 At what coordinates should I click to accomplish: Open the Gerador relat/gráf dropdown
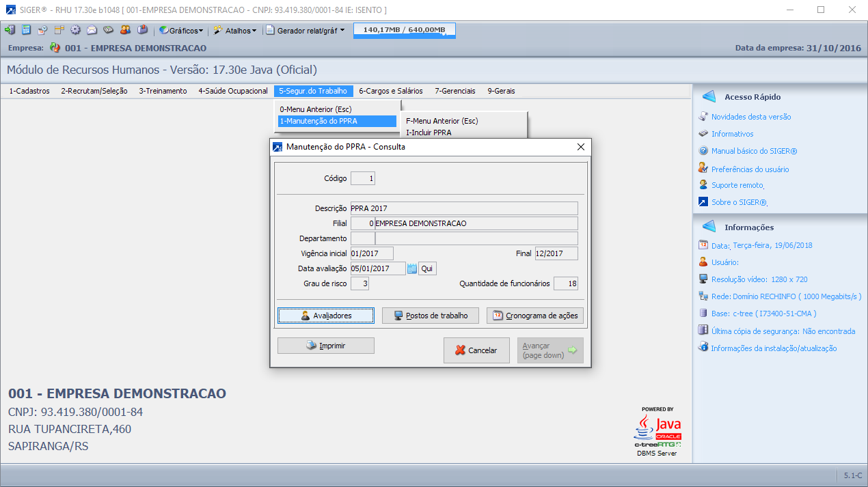point(306,30)
